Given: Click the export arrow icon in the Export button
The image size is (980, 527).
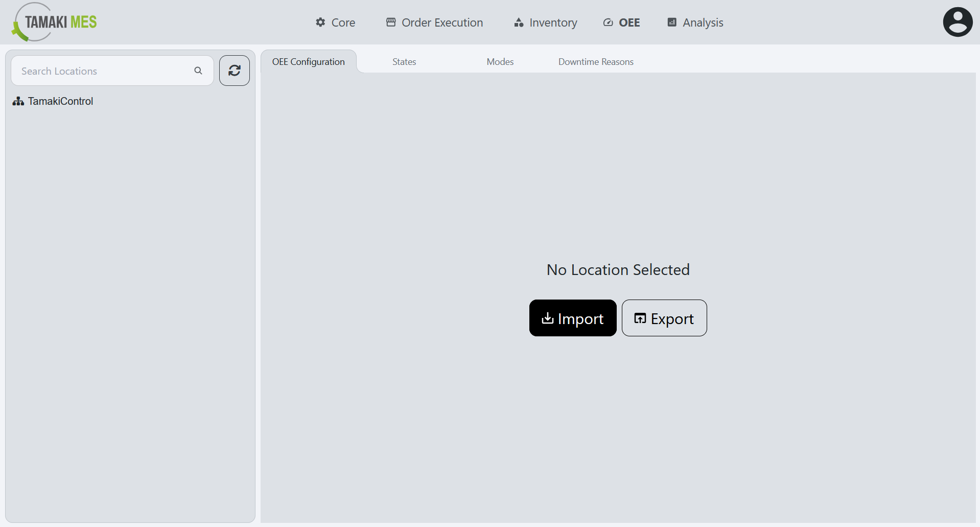Looking at the screenshot, I should (640, 318).
